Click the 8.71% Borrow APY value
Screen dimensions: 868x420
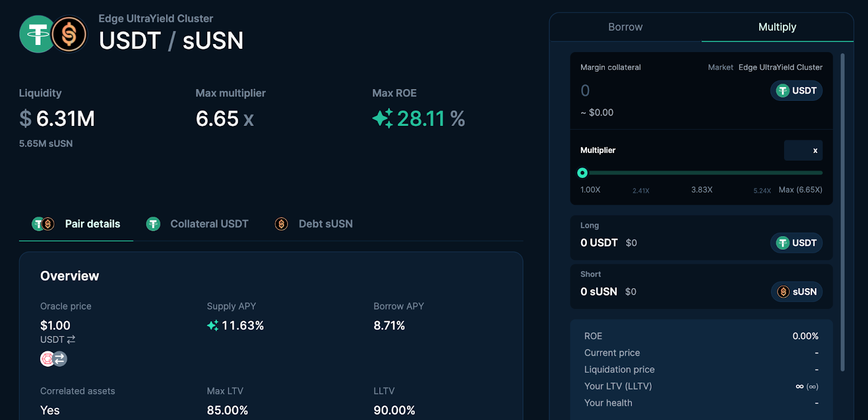389,326
